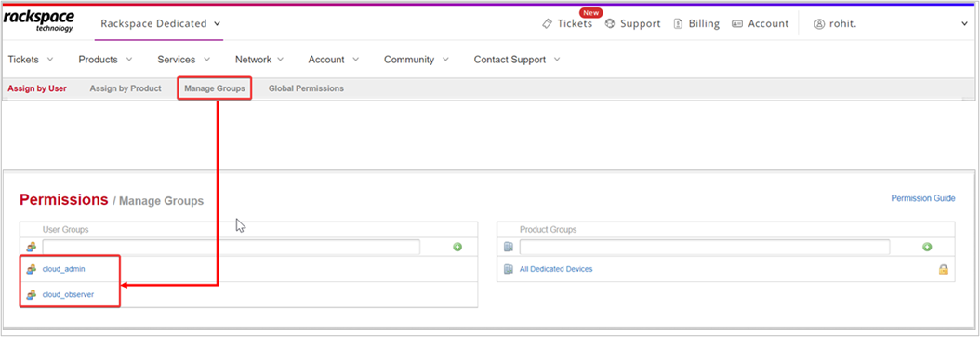This screenshot has height=337, width=980.
Task: Switch to the Global Permissions tab
Action: (x=306, y=88)
